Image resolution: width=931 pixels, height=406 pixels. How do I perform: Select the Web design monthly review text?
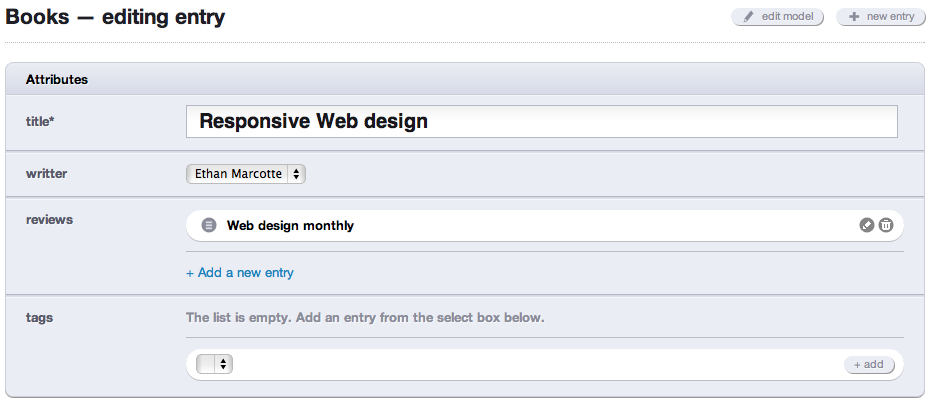[290, 226]
